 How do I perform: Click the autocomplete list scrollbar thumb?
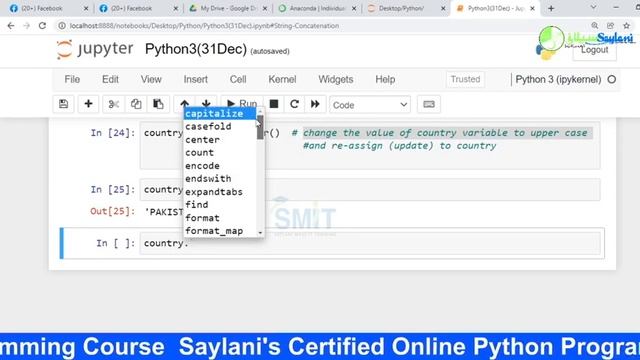pyautogui.click(x=260, y=127)
